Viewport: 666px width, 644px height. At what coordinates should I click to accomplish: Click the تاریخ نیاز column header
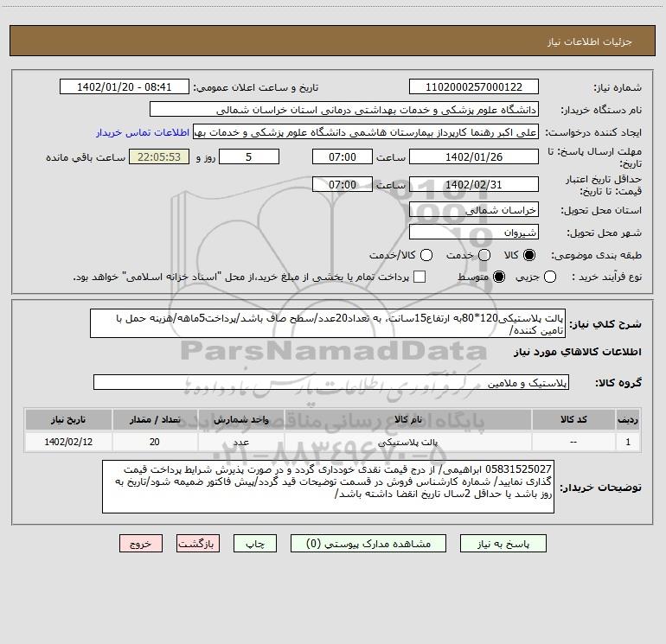pos(68,419)
